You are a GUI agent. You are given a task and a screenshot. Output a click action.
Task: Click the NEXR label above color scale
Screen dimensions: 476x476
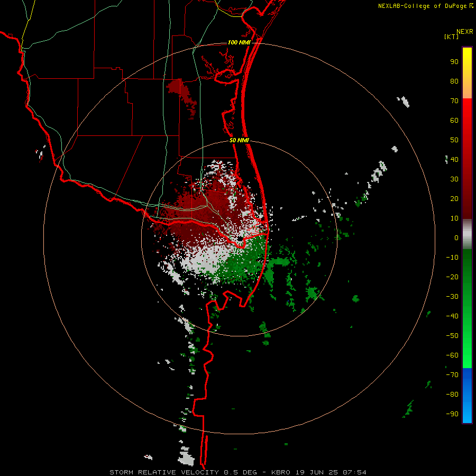[465, 32]
